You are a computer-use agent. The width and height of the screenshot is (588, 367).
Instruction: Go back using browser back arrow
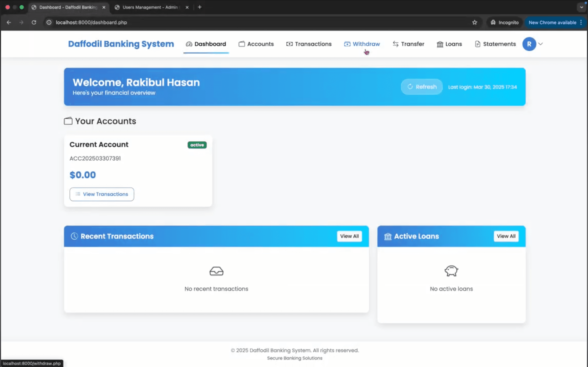click(9, 22)
